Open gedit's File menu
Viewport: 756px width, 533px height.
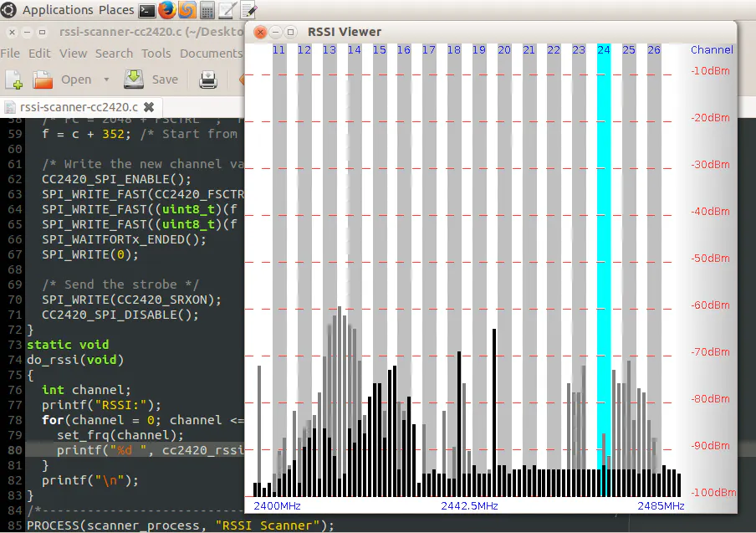pyautogui.click(x=10, y=54)
